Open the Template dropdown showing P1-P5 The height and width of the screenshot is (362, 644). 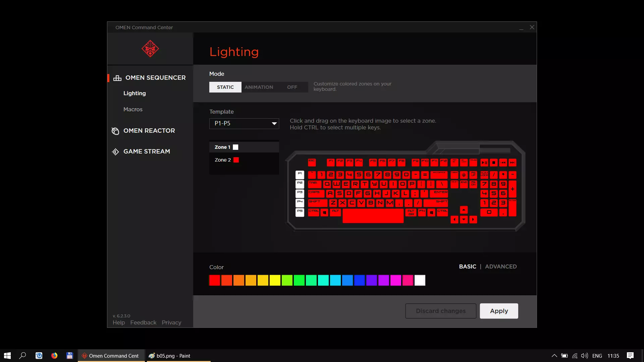tap(244, 123)
